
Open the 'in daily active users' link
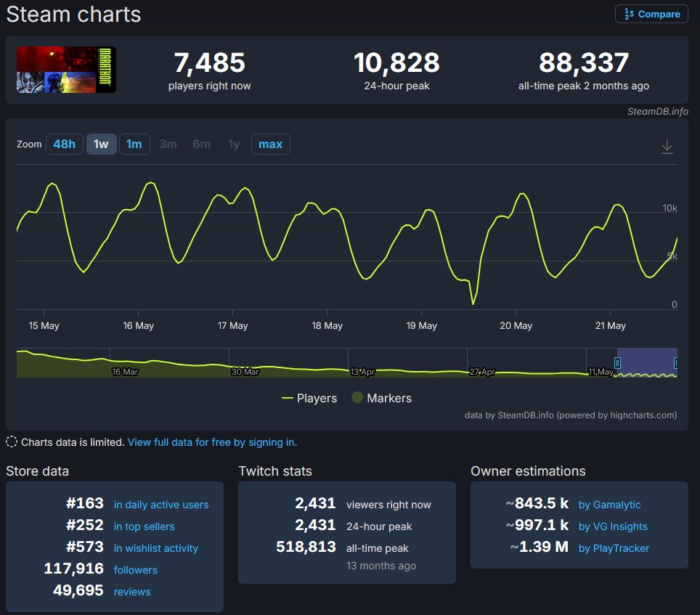[x=161, y=505]
